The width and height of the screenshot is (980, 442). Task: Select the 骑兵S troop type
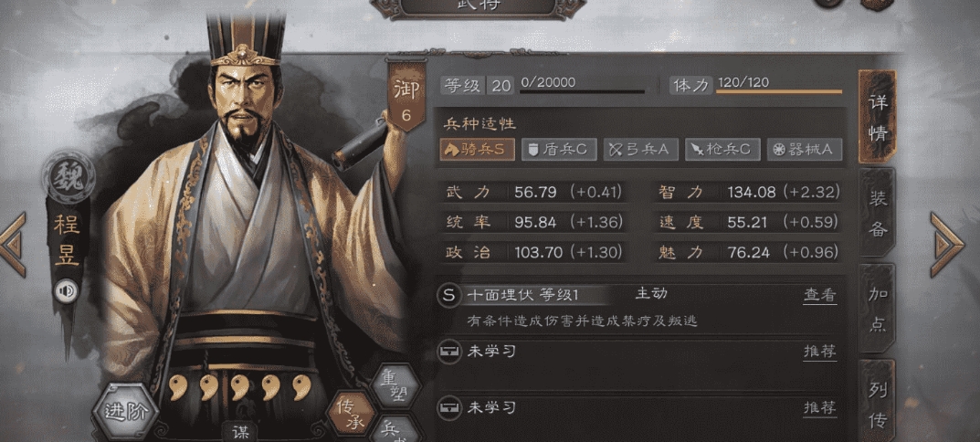pos(478,150)
